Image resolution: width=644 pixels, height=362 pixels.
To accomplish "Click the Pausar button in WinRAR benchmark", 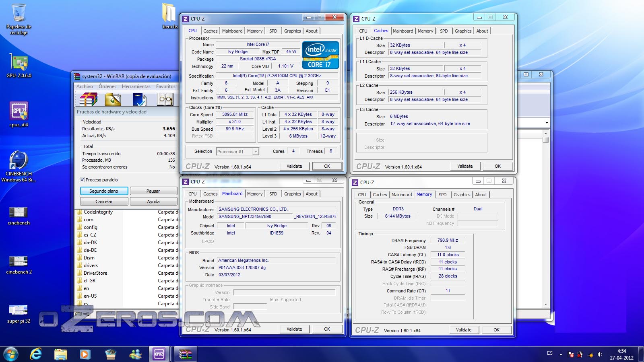I will coord(153,191).
